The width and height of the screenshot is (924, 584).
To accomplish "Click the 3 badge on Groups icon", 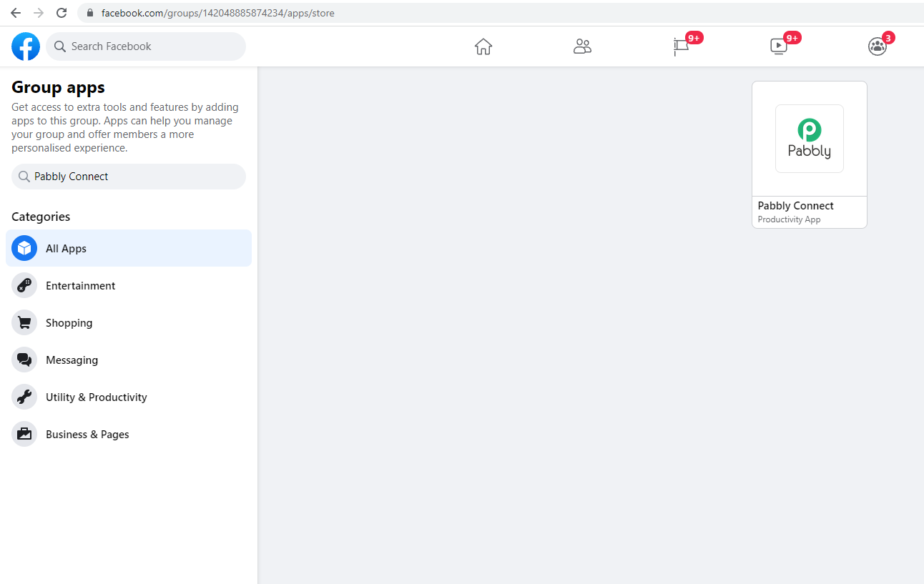I will [x=888, y=38].
